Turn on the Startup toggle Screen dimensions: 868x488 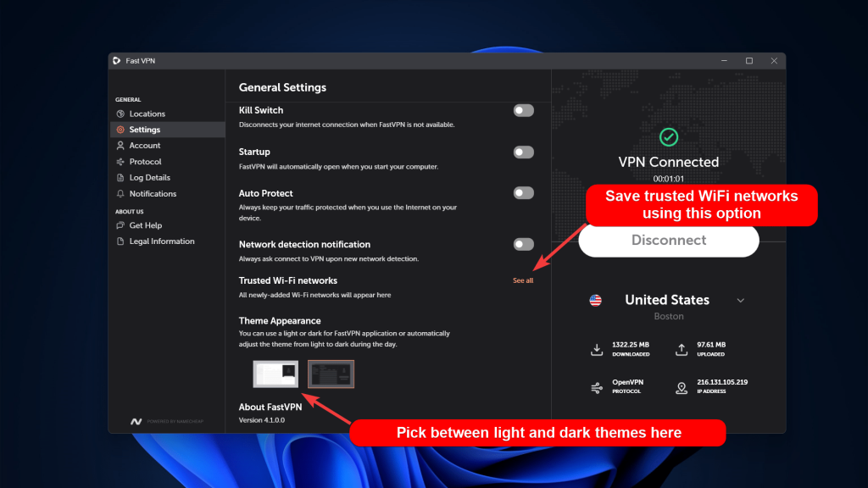[523, 152]
